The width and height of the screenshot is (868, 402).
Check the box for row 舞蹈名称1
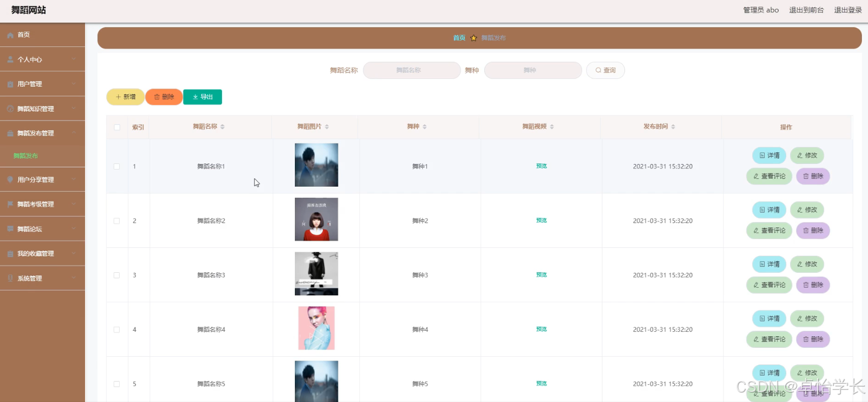[x=117, y=166]
